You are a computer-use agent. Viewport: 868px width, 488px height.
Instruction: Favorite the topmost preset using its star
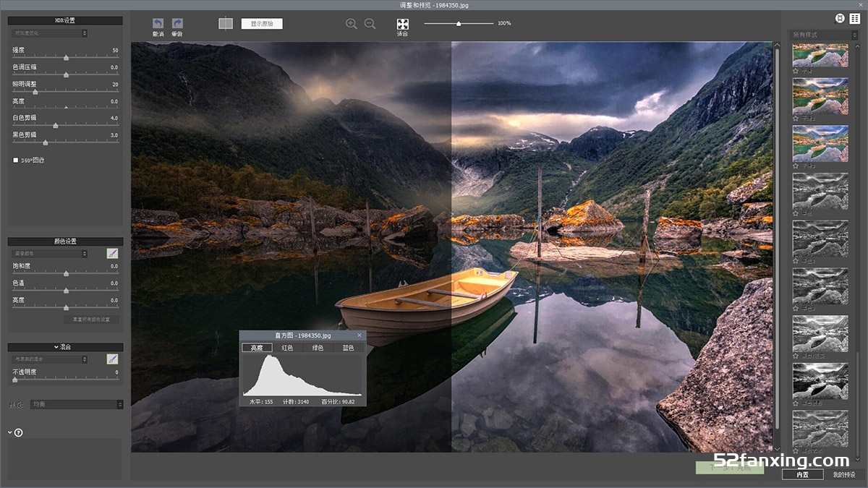[796, 71]
